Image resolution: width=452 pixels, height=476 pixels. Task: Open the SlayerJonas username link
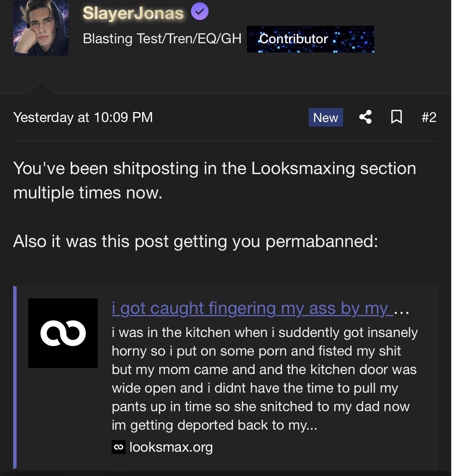(x=133, y=13)
